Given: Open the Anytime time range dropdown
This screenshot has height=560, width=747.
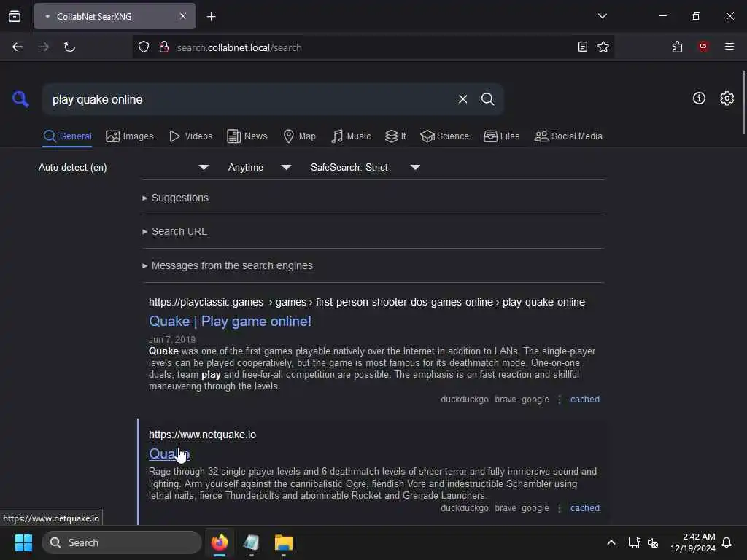Looking at the screenshot, I should 259,167.
